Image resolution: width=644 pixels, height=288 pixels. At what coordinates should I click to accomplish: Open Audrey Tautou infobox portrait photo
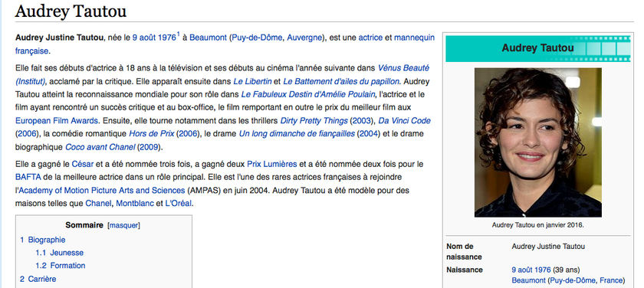point(538,142)
